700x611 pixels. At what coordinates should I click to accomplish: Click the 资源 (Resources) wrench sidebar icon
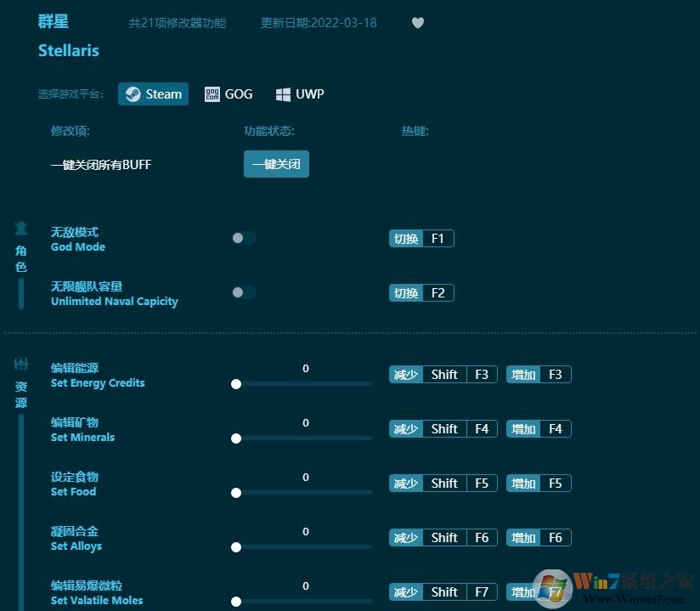pos(21,361)
